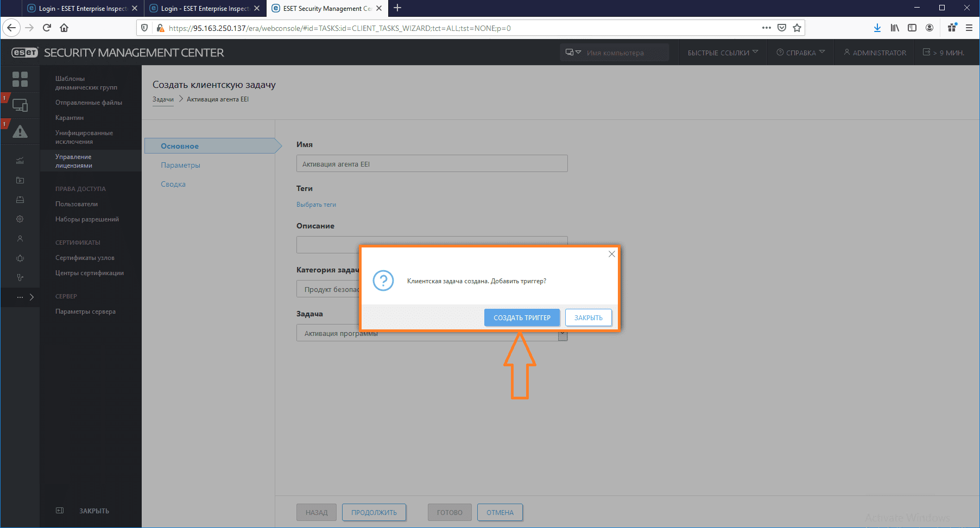Image resolution: width=980 pixels, height=528 pixels.
Task: Click the ОТМЕНА button
Action: click(500, 512)
